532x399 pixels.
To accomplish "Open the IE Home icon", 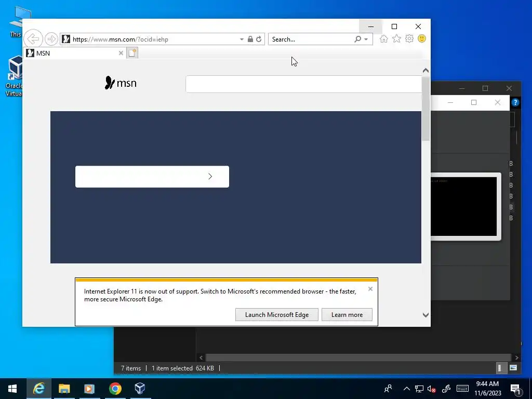I will [384, 38].
